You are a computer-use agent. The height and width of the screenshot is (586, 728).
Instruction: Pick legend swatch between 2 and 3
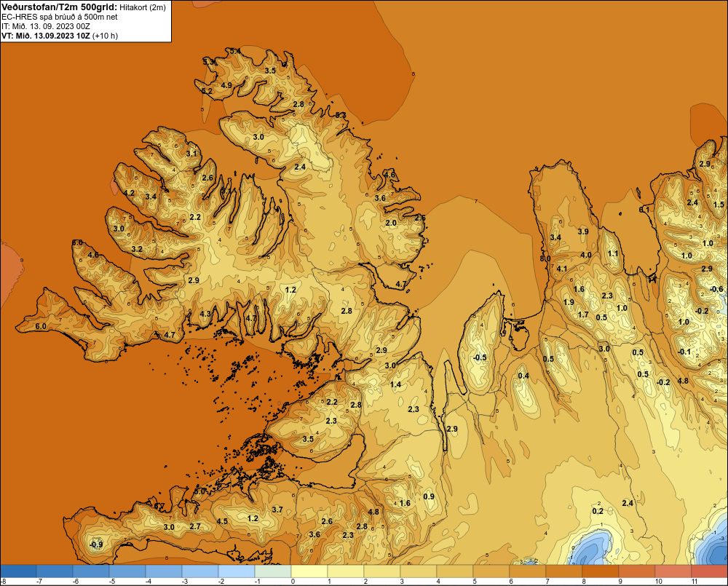point(382,571)
